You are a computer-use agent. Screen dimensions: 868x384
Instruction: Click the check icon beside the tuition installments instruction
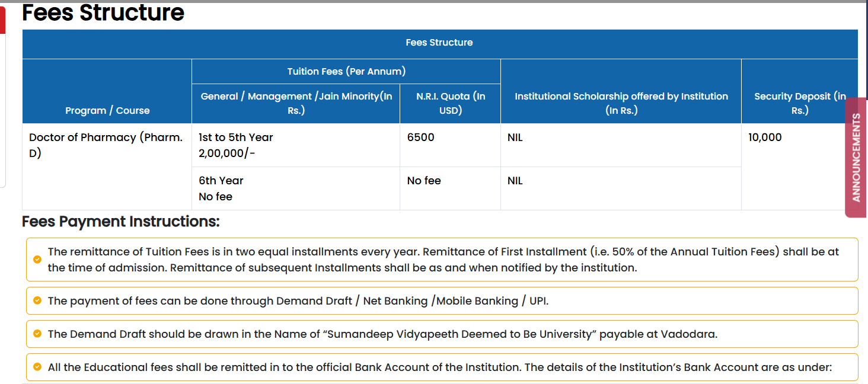[37, 260]
